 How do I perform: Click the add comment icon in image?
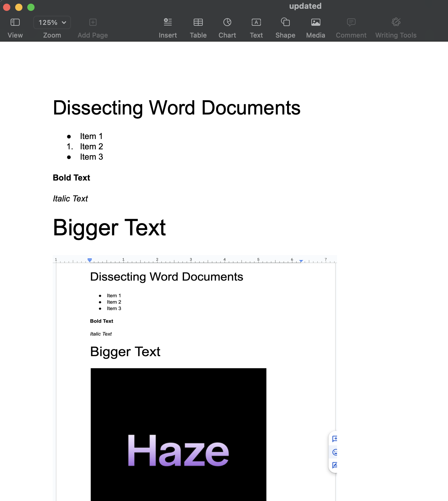335,439
